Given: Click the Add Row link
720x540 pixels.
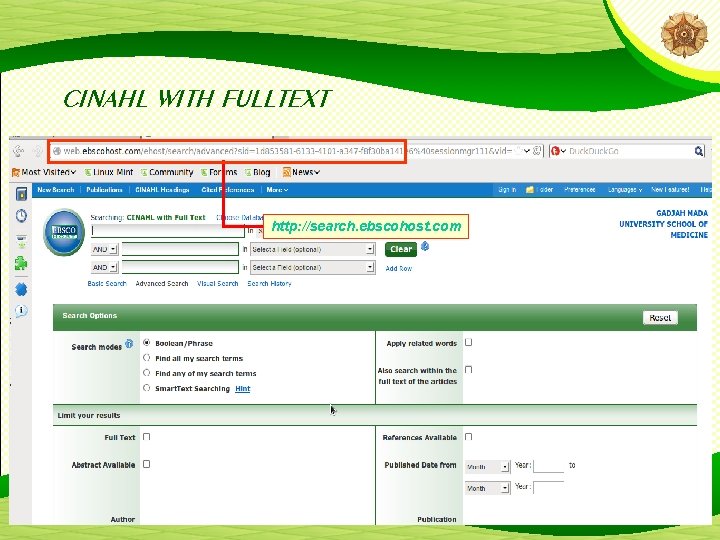Looking at the screenshot, I should [399, 269].
